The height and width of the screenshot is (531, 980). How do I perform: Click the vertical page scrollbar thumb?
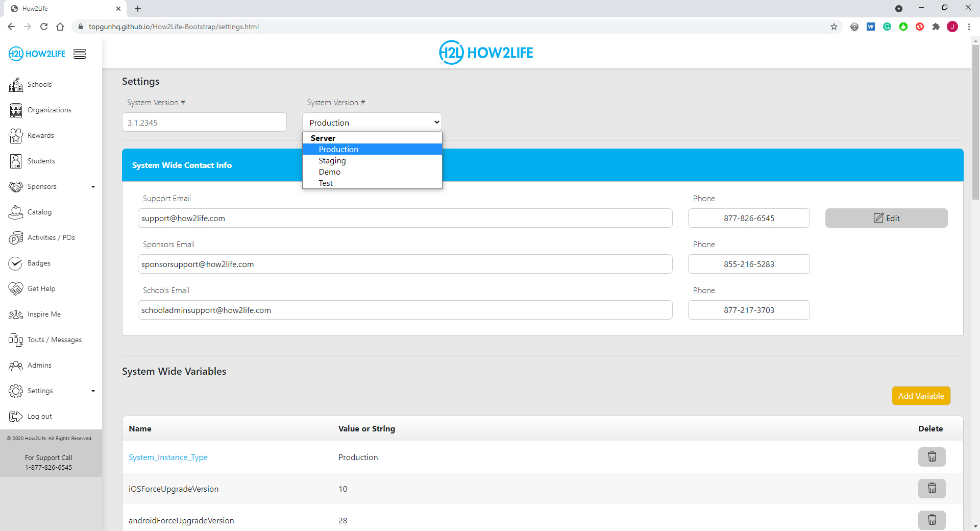pos(975,123)
